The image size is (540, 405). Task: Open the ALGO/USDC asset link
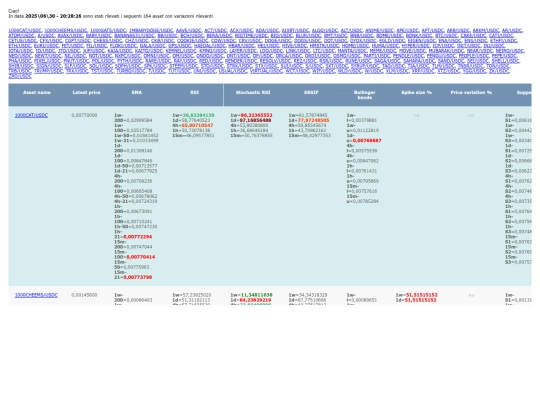(325, 30)
